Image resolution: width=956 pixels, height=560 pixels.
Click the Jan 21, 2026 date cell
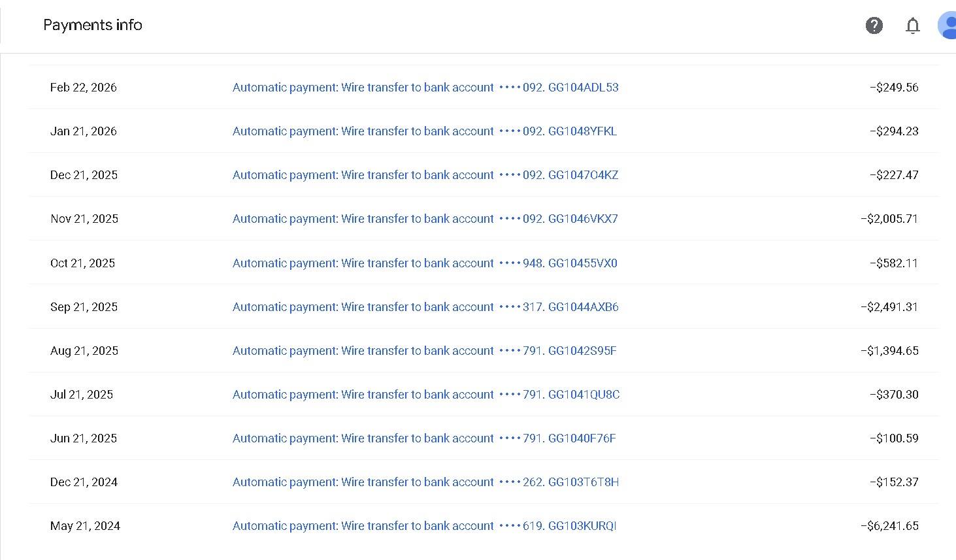point(84,131)
